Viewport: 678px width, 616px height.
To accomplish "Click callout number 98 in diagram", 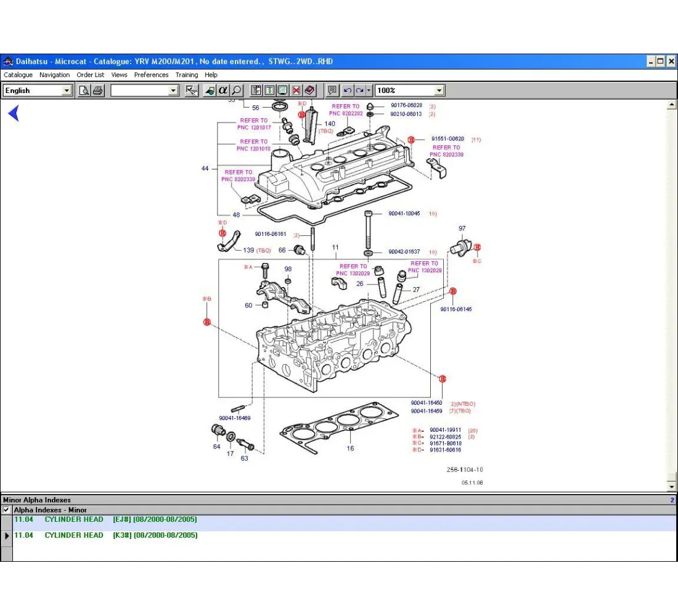I will click(288, 269).
